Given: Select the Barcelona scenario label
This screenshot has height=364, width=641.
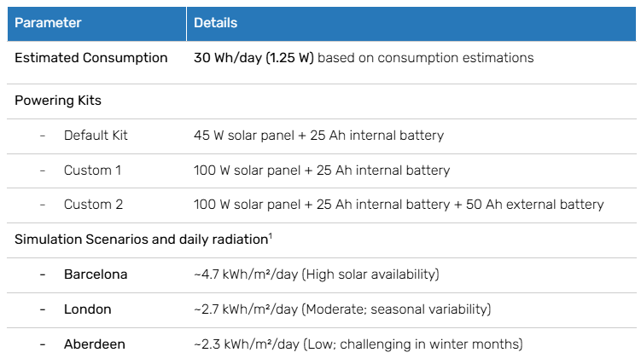Looking at the screenshot, I should pos(96,274).
